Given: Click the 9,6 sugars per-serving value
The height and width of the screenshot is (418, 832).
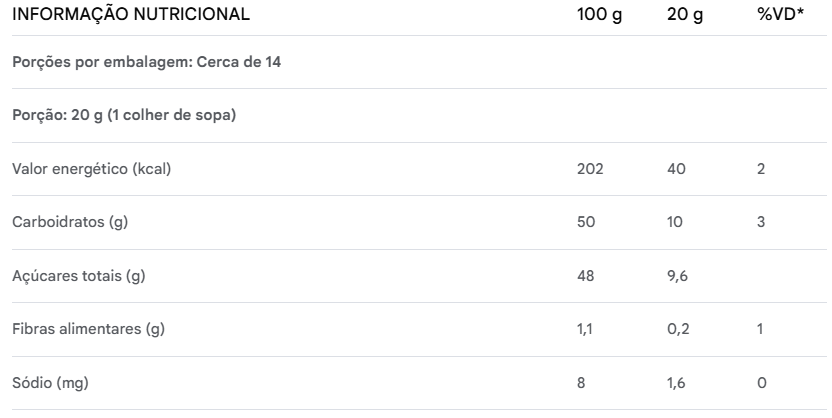Looking at the screenshot, I should [678, 276].
